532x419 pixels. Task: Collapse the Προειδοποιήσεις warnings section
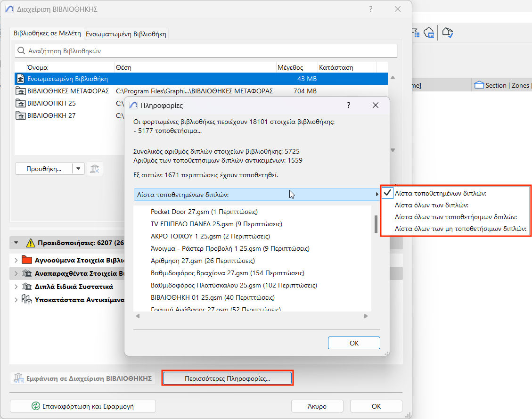tap(16, 243)
